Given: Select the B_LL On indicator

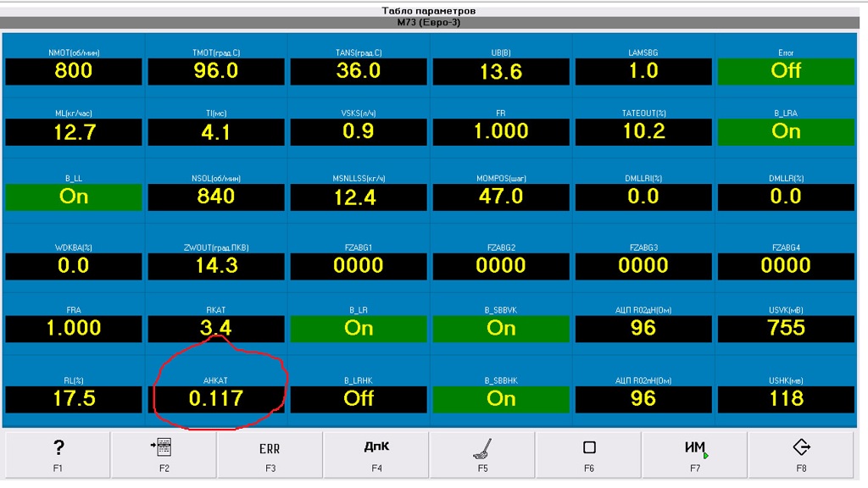Looking at the screenshot, I should (74, 197).
